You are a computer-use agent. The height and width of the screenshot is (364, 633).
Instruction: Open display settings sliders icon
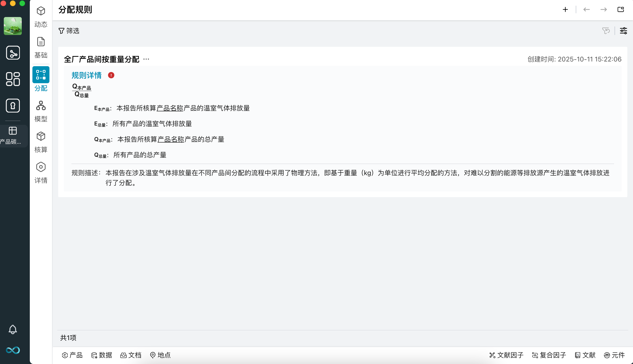[623, 31]
